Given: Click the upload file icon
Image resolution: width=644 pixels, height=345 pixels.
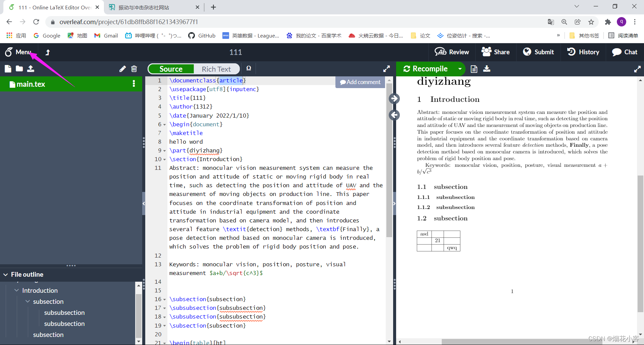Looking at the screenshot, I should [x=31, y=69].
